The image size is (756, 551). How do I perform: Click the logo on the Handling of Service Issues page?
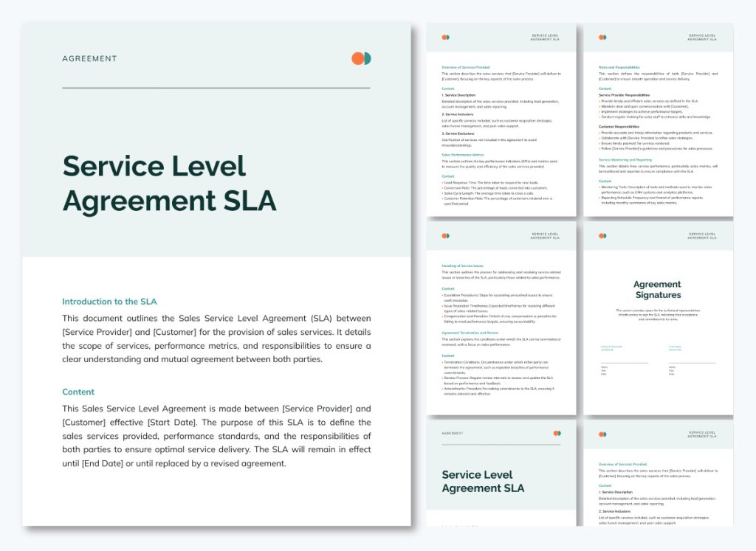tap(444, 235)
